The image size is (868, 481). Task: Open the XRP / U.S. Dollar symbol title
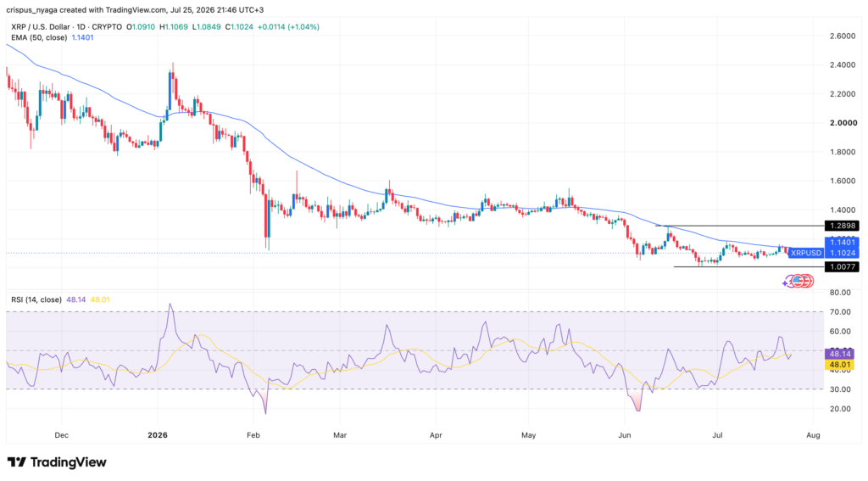pyautogui.click(x=41, y=26)
